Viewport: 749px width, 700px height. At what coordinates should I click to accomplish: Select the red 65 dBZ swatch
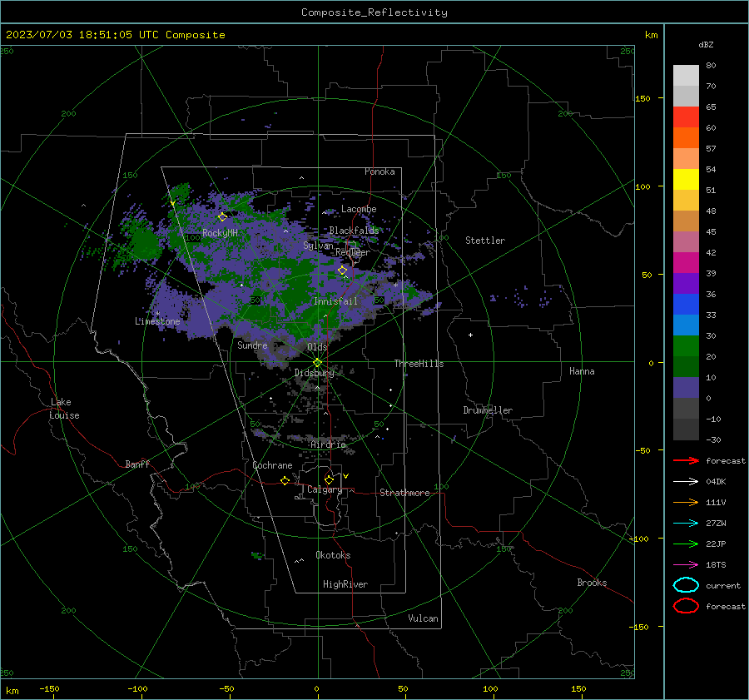click(x=686, y=117)
